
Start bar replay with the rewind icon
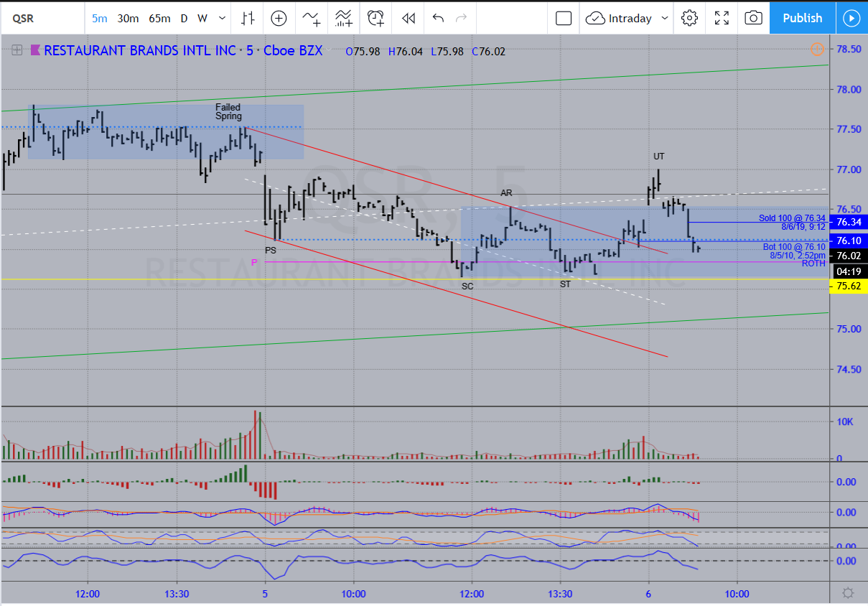408,18
